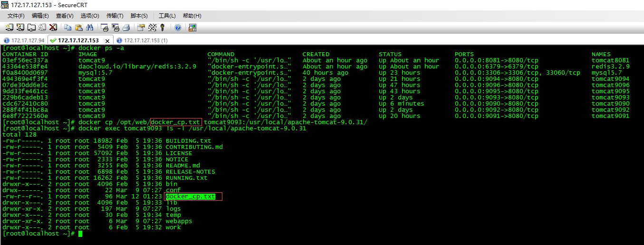Click status 'Up 6 minutes'
Screen dimensions: 644x245
402,104
